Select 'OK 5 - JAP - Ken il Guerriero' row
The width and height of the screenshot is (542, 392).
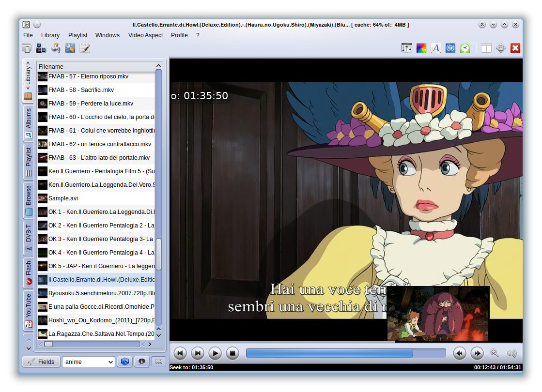[96, 266]
